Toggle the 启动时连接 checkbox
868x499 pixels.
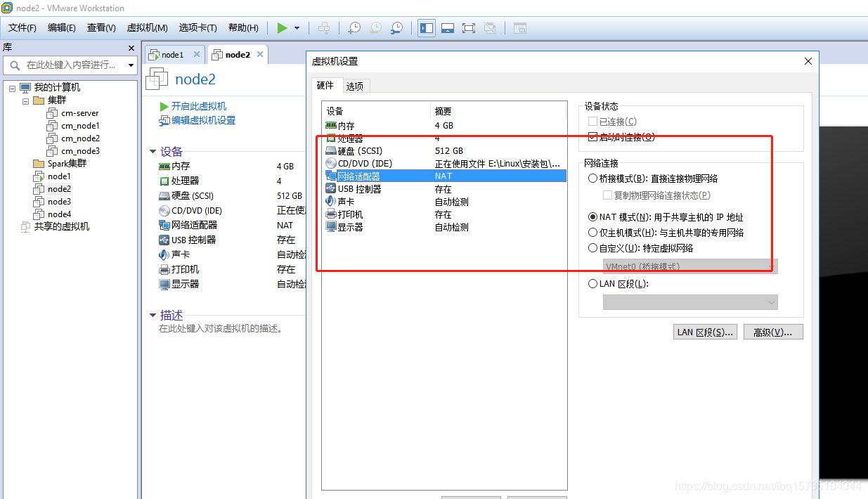click(x=592, y=136)
